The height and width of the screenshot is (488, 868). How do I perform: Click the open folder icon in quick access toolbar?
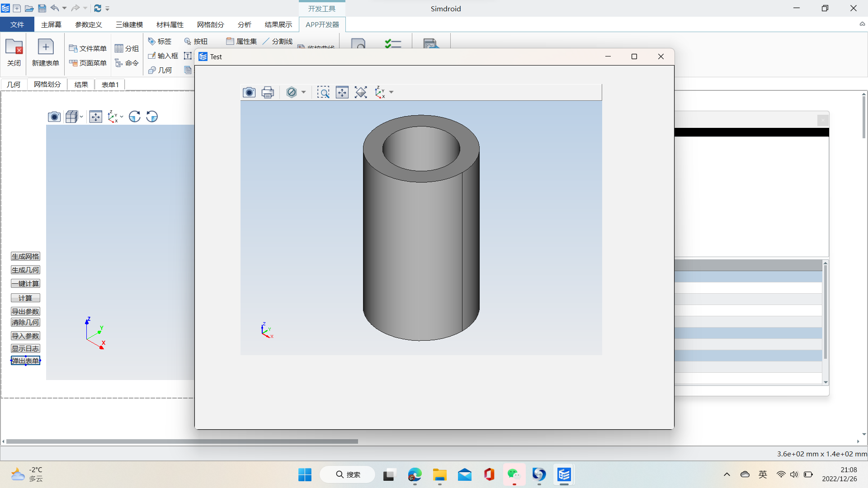click(29, 8)
